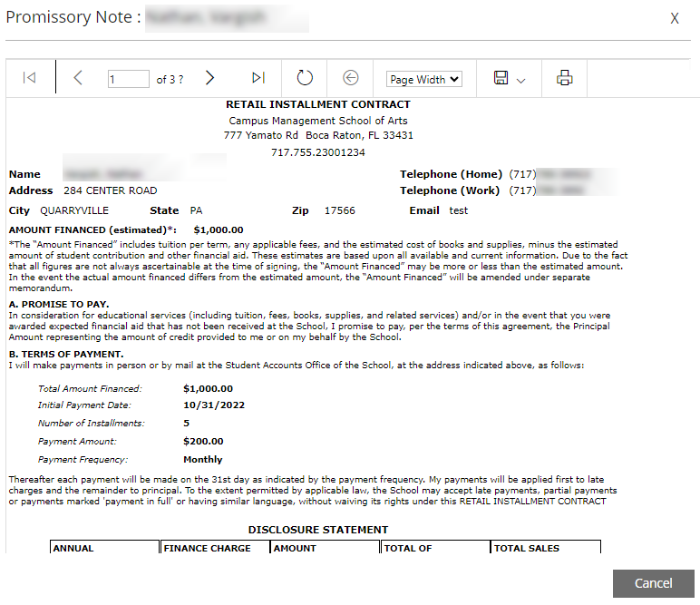Refresh the promissory note report
This screenshot has height=605, width=700.
(305, 78)
